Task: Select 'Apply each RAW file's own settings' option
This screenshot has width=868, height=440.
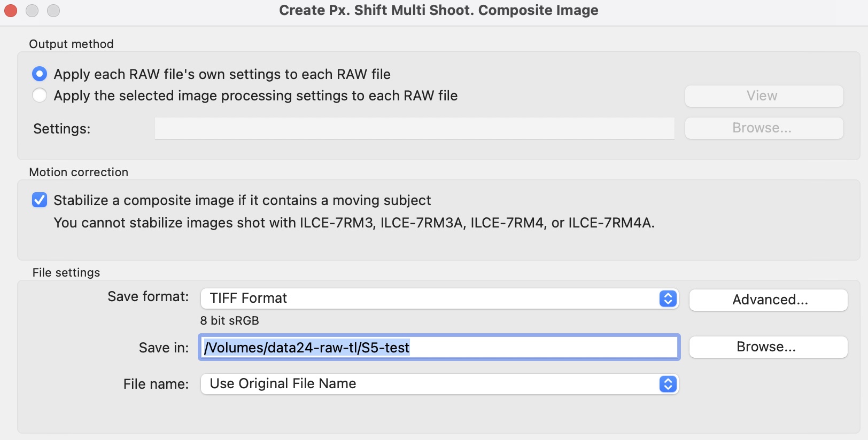Action: [40, 74]
